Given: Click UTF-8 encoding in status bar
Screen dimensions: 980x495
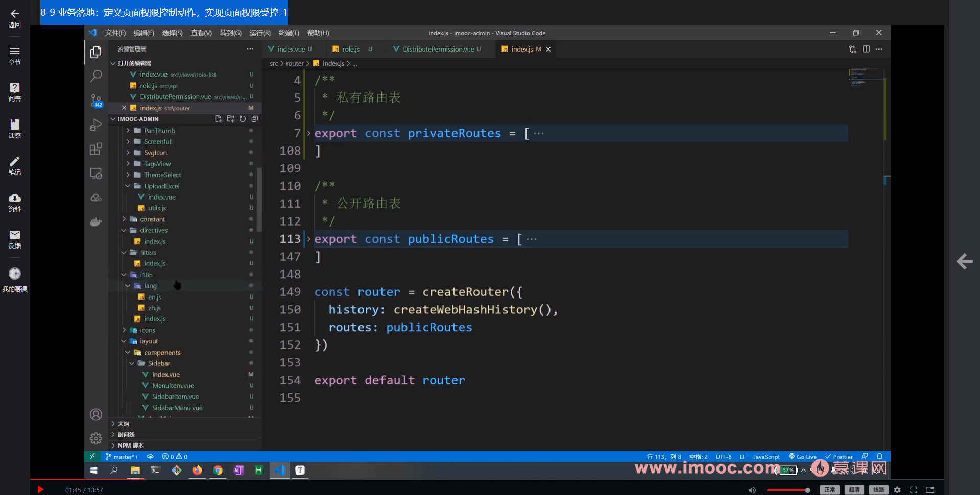Looking at the screenshot, I should [x=724, y=457].
